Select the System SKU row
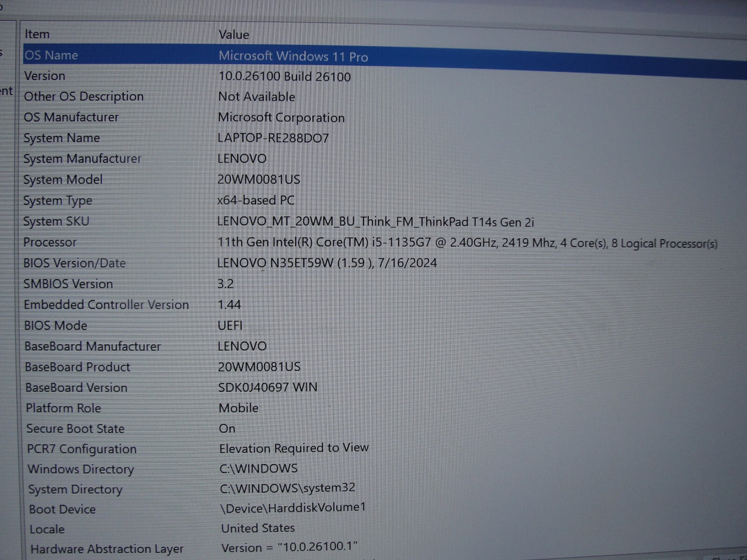 [56, 222]
